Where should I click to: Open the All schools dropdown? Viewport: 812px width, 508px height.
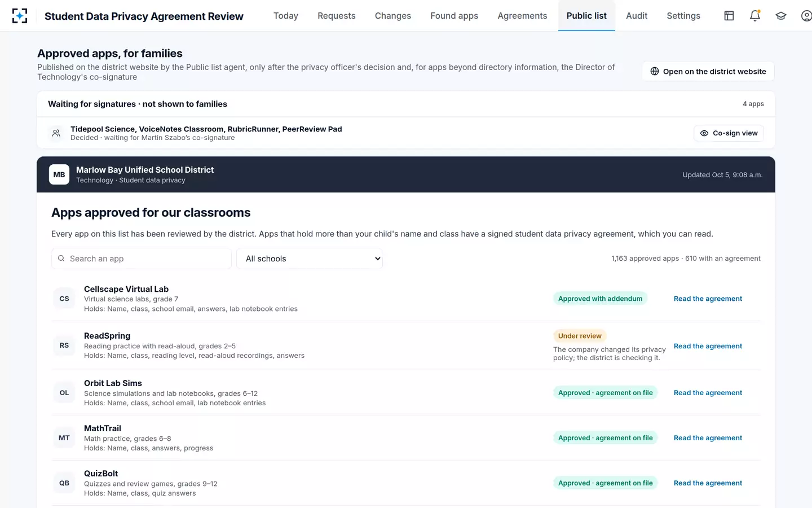pyautogui.click(x=310, y=259)
